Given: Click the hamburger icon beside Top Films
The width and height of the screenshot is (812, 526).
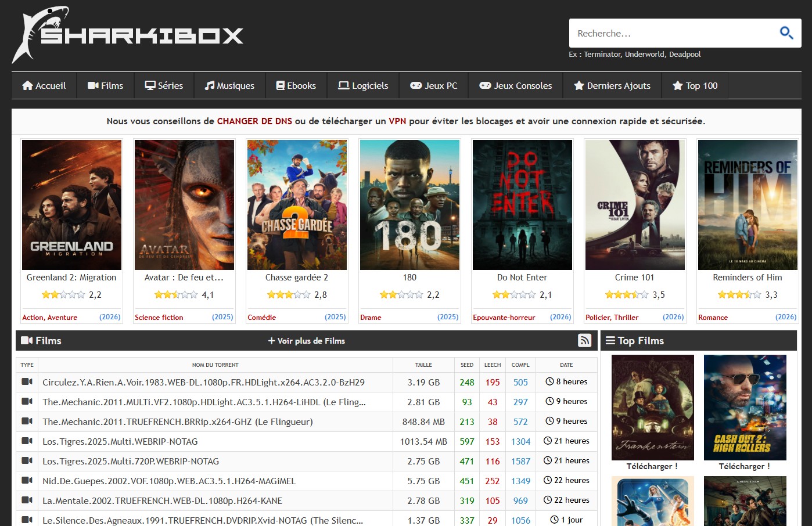Looking at the screenshot, I should pyautogui.click(x=610, y=341).
